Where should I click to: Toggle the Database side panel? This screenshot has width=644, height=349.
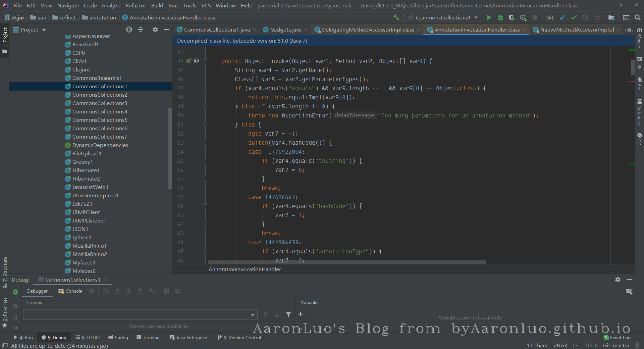coord(639,112)
